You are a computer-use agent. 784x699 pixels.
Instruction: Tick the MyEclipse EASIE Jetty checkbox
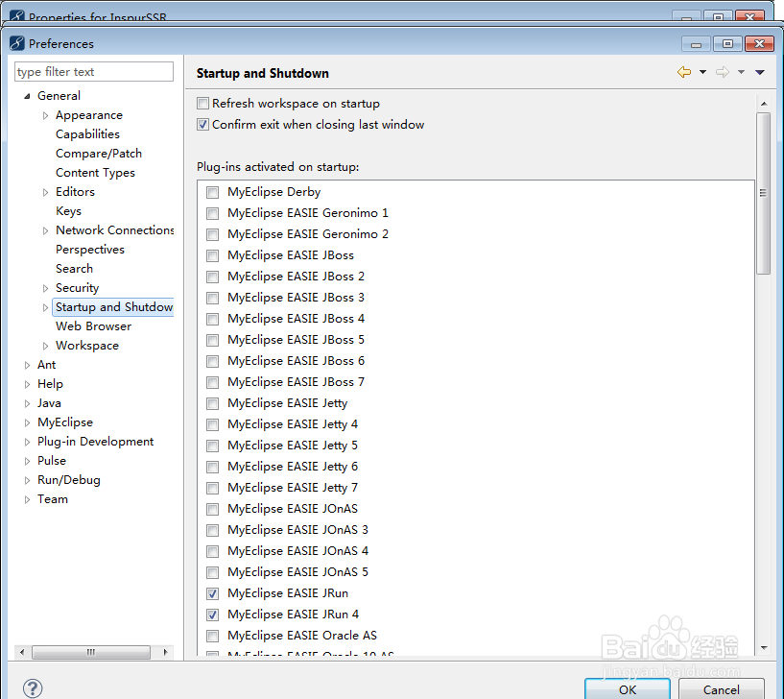pyautogui.click(x=212, y=403)
